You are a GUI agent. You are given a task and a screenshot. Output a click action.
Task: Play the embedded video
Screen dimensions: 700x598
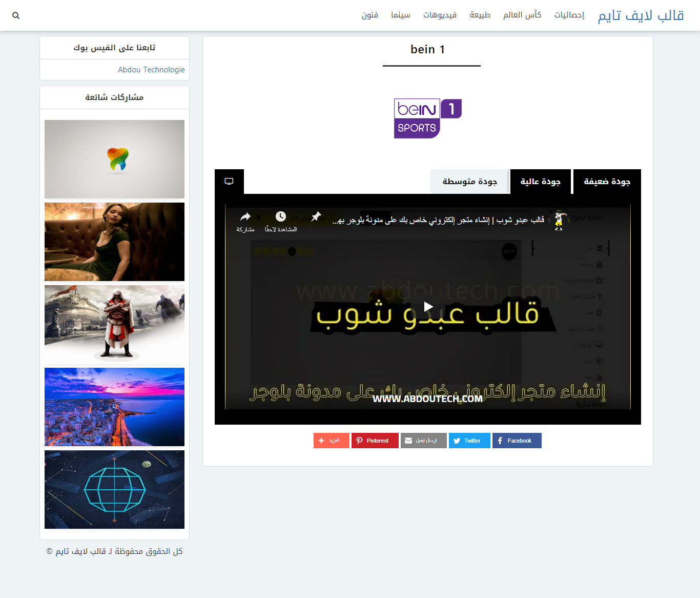428,307
